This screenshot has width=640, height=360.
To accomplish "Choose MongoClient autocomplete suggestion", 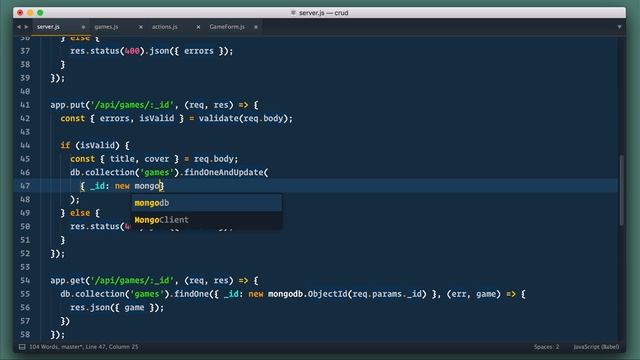I will point(207,220).
